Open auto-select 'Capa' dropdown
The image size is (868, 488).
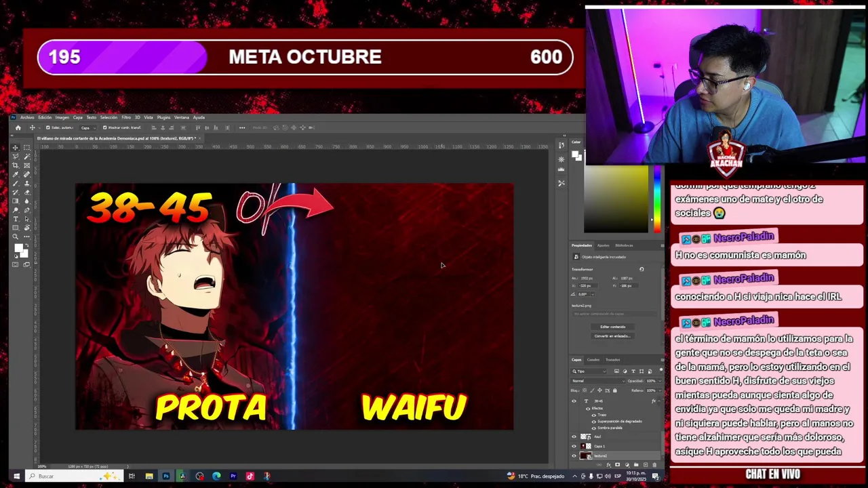[x=88, y=127]
